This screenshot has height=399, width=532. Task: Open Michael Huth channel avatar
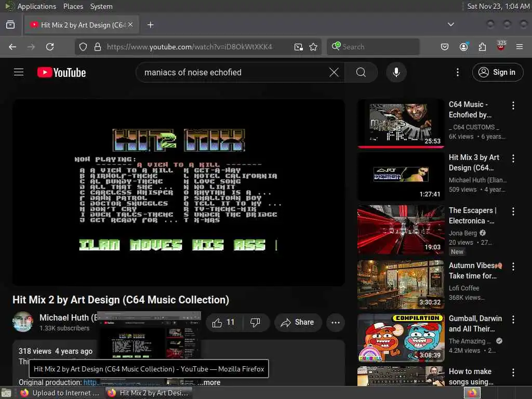(x=23, y=322)
